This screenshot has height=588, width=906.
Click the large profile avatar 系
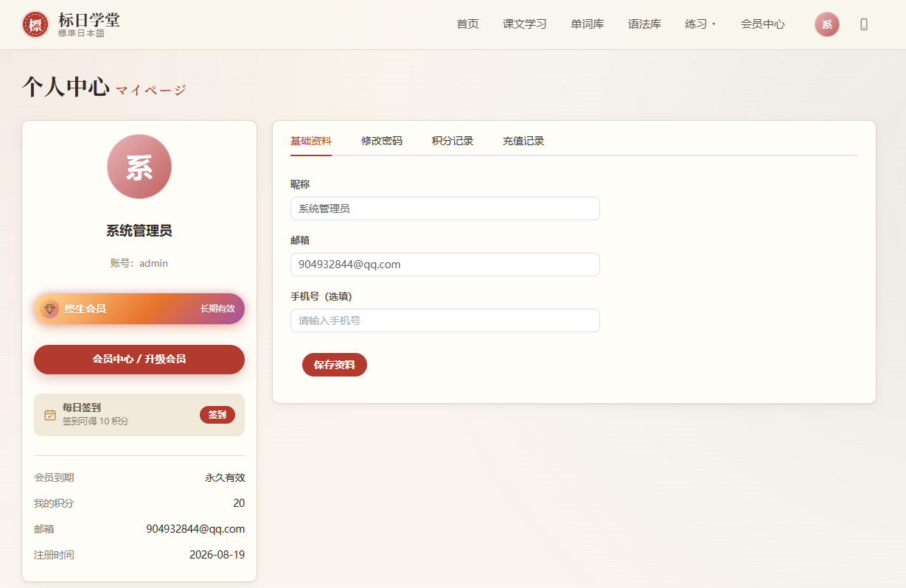tap(139, 167)
